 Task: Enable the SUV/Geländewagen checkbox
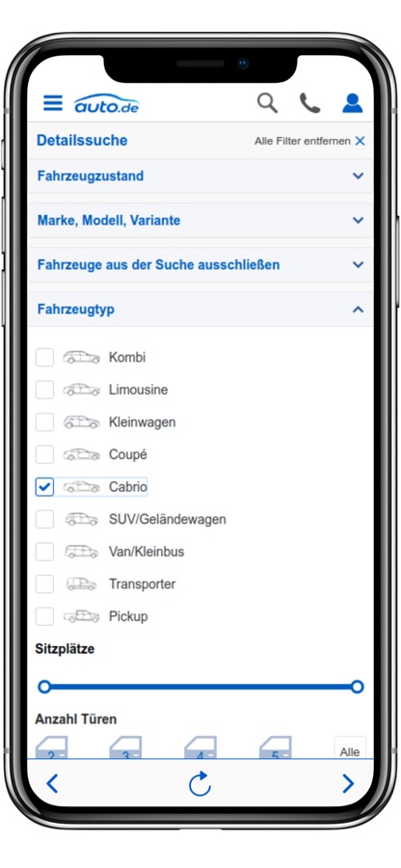[x=44, y=519]
